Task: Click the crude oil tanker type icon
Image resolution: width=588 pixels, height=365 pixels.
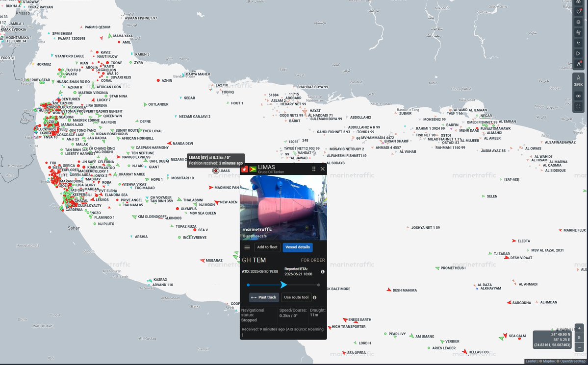Action: click(245, 169)
